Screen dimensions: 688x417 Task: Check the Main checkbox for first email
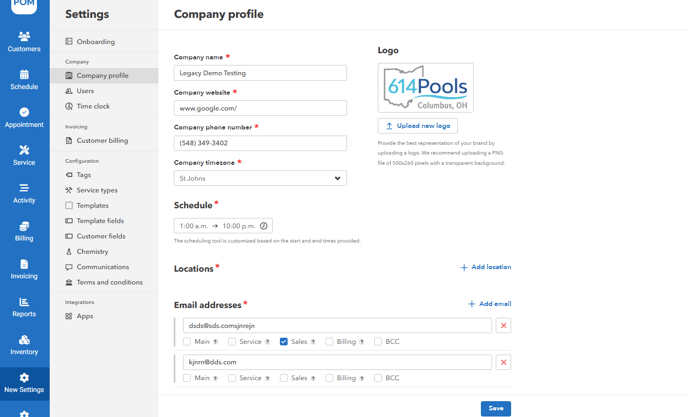[x=187, y=342]
